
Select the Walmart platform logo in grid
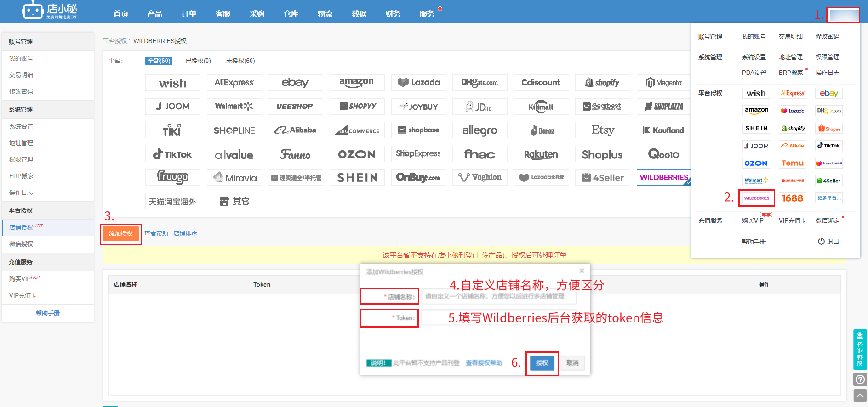(234, 107)
